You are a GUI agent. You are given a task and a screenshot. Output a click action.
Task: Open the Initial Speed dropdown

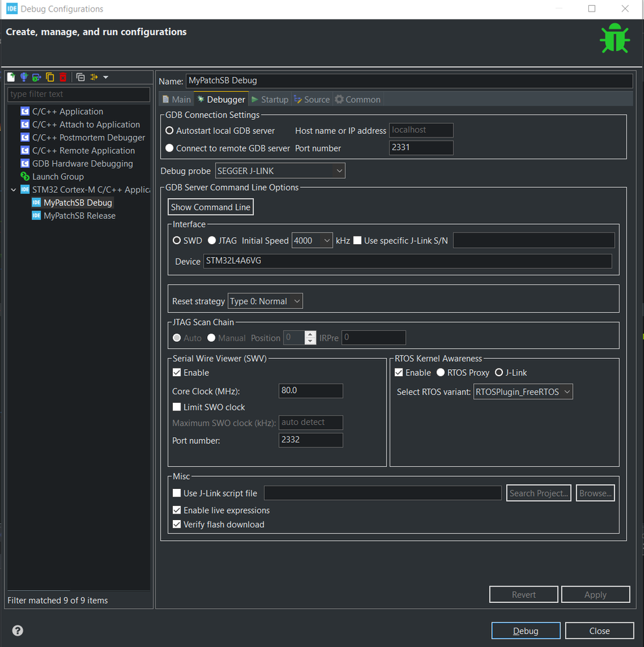click(x=312, y=240)
